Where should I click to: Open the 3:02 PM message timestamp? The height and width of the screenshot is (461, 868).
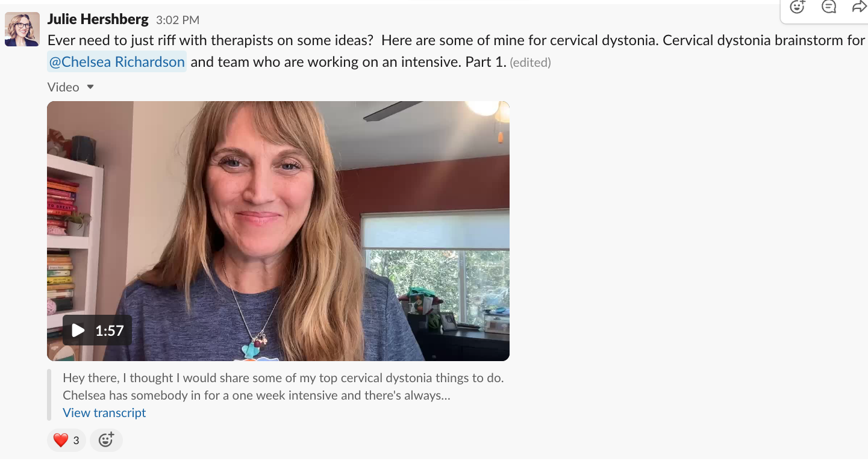tap(178, 20)
